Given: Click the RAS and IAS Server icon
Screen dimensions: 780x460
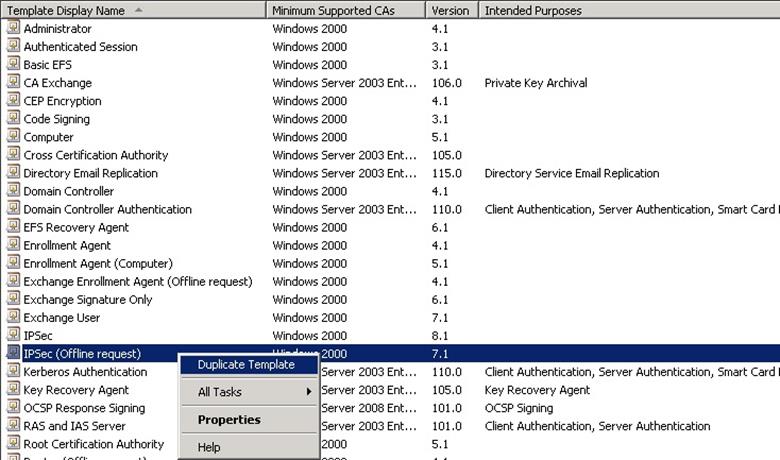Looking at the screenshot, I should point(13,425).
